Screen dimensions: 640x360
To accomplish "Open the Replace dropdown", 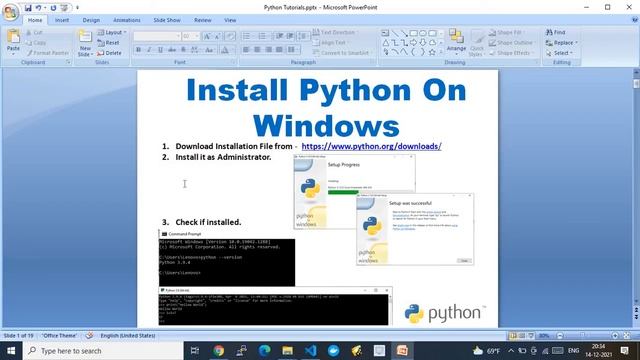I will point(562,42).
